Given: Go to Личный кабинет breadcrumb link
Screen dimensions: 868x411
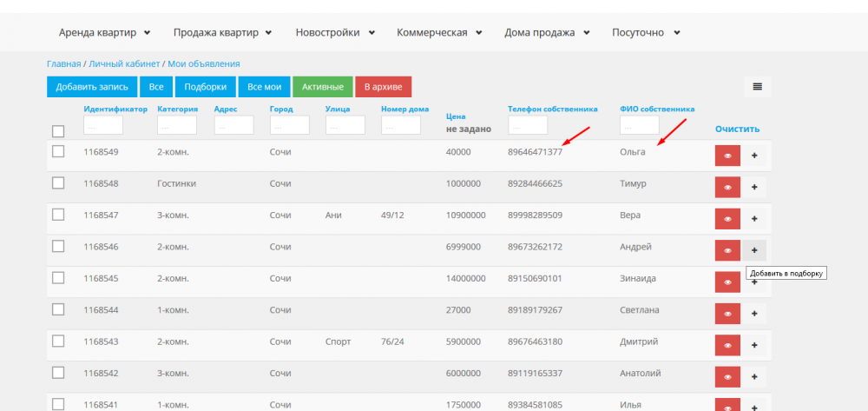Looking at the screenshot, I should (122, 63).
